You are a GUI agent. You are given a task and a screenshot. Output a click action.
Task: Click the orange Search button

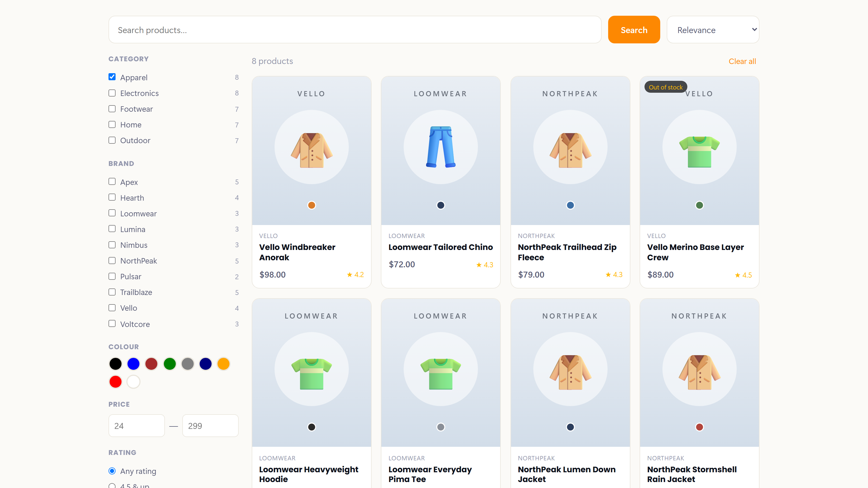point(634,30)
